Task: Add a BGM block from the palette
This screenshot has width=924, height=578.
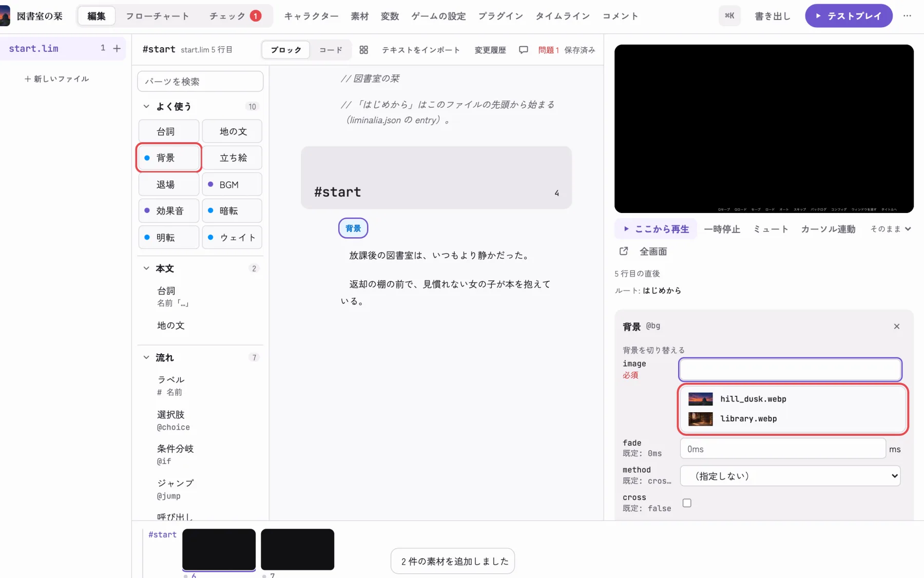Action: pos(232,184)
